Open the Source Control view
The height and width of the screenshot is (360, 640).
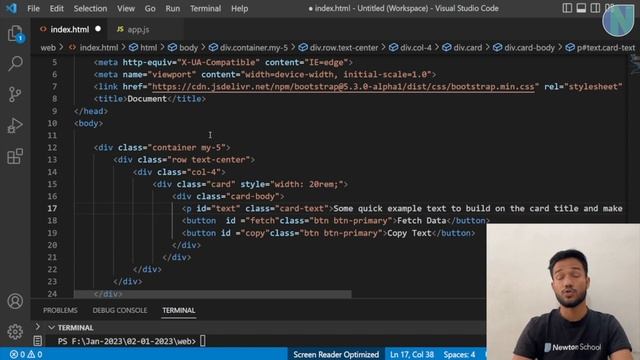pyautogui.click(x=15, y=94)
